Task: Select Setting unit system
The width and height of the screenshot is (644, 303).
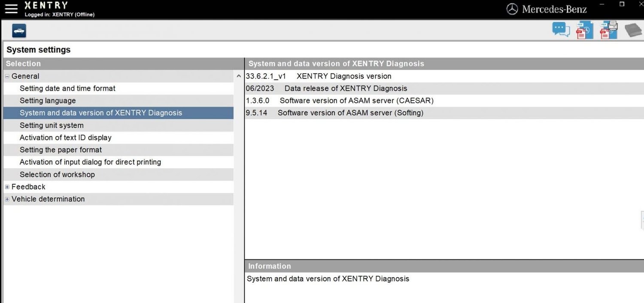Action: (x=118, y=125)
